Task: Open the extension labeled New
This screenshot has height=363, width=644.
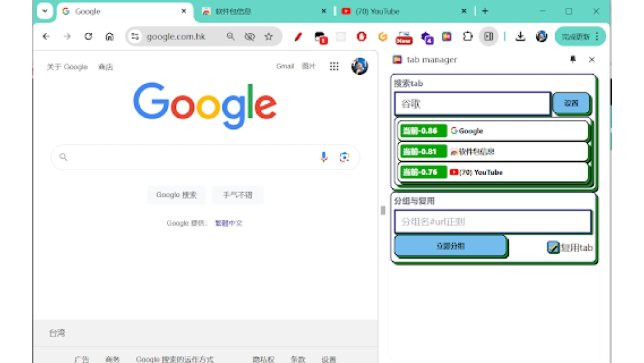Action: point(404,37)
